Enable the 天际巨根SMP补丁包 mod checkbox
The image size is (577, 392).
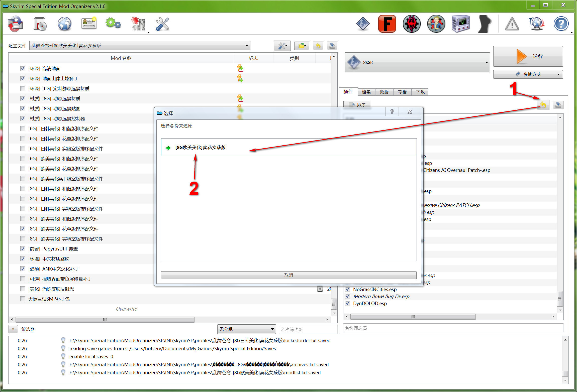click(x=23, y=299)
